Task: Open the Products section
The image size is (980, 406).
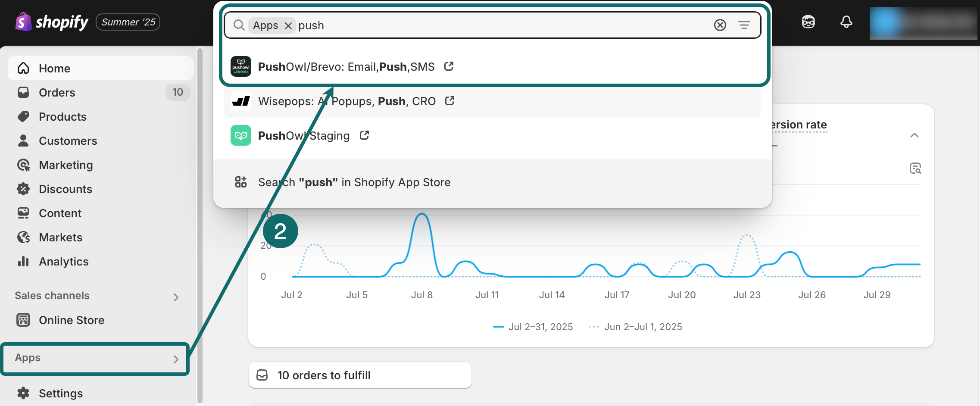Action: tap(63, 116)
